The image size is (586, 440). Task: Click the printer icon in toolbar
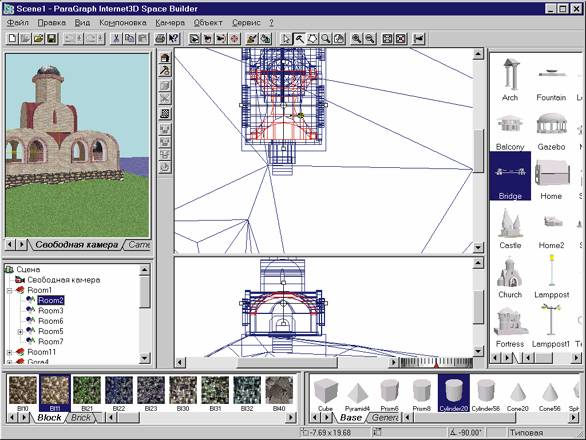point(160,39)
